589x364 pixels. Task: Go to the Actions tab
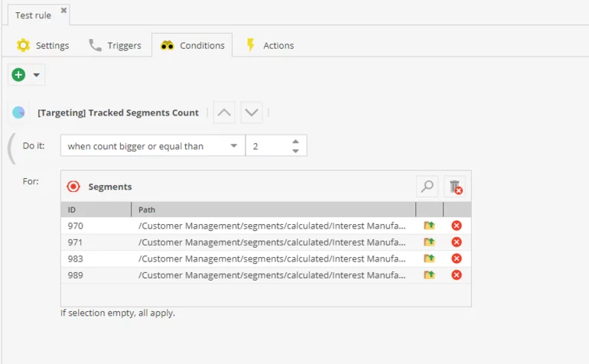point(270,45)
